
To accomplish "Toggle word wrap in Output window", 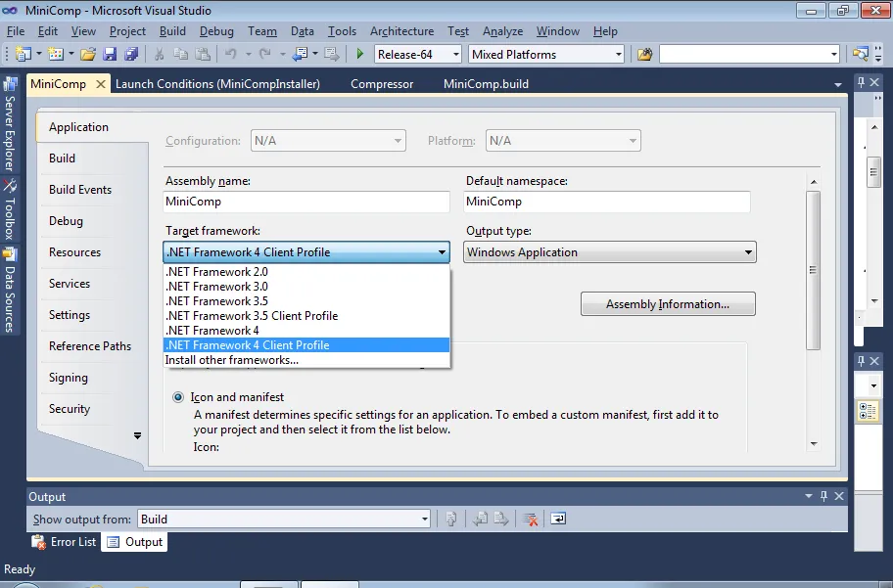I will [x=558, y=519].
